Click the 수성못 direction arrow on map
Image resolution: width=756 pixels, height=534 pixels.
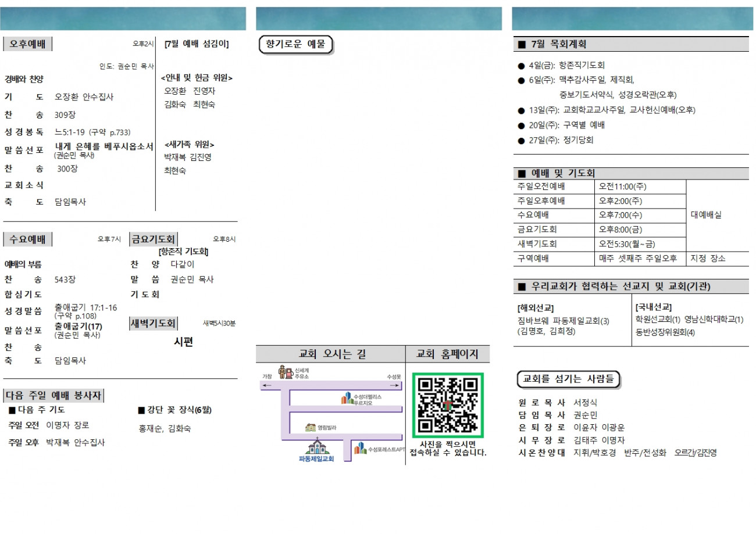(x=394, y=385)
